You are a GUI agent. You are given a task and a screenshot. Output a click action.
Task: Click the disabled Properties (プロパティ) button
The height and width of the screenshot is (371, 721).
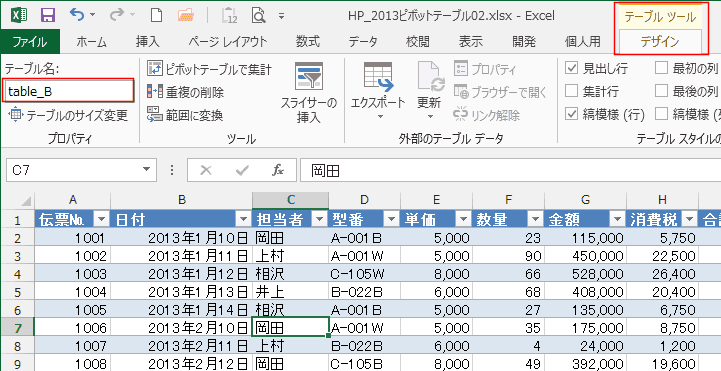[485, 69]
